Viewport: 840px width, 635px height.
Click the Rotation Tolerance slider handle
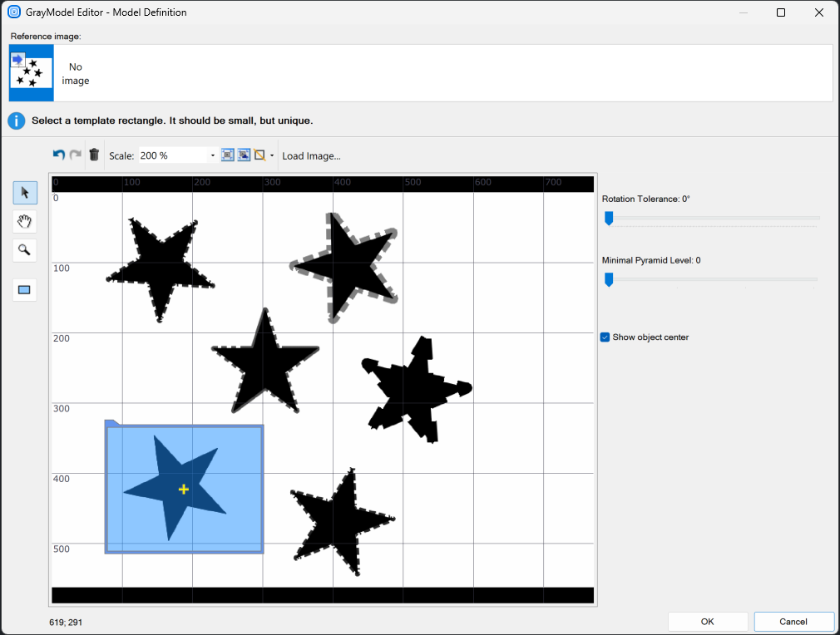click(x=609, y=218)
